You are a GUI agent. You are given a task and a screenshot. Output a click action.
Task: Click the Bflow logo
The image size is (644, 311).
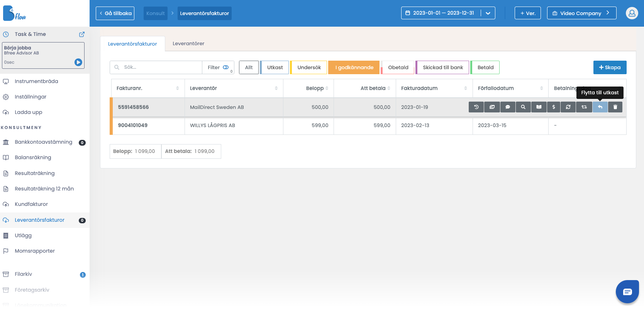[15, 14]
